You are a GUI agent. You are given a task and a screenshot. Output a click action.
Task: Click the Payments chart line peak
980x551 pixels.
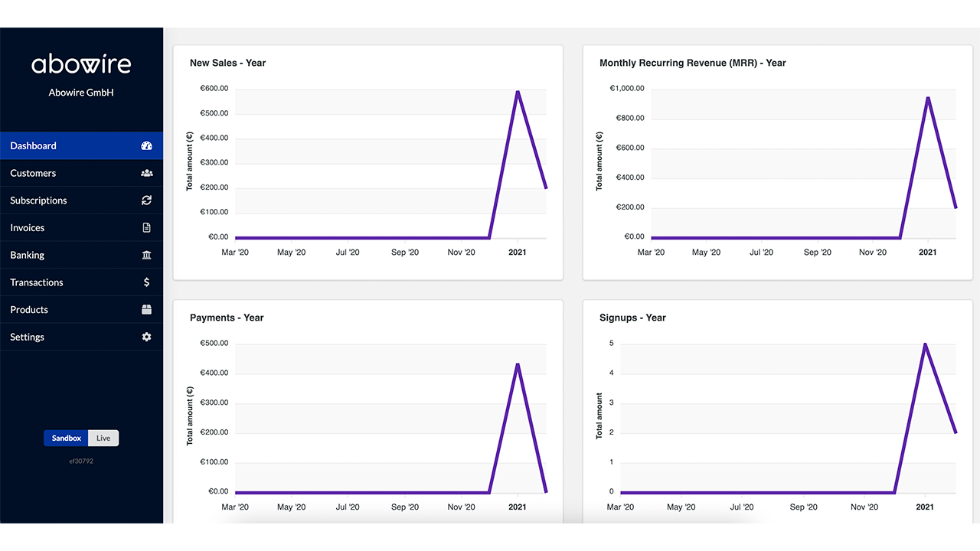tap(518, 364)
